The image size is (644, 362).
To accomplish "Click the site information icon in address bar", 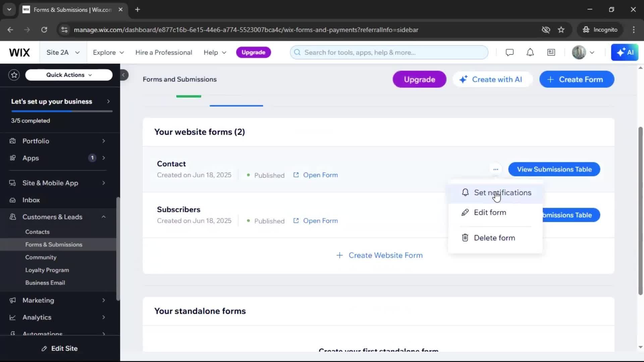I will click(64, 30).
